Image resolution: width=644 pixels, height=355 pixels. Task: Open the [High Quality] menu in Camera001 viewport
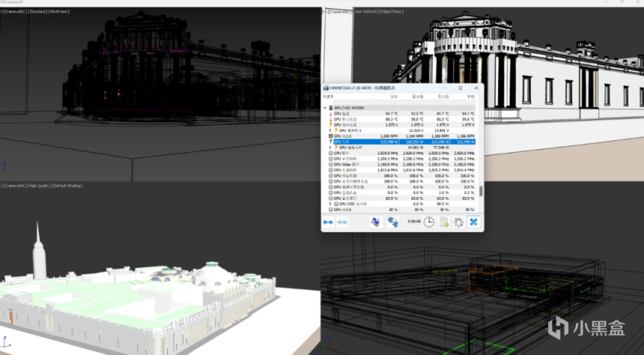pyautogui.click(x=39, y=186)
